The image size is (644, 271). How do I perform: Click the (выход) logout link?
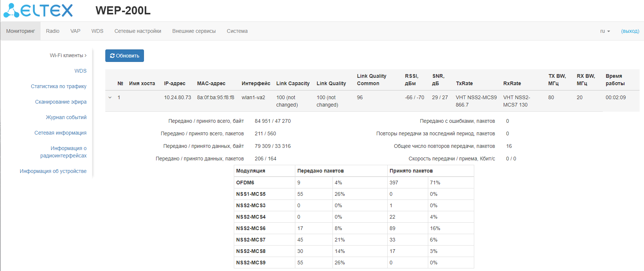[630, 31]
